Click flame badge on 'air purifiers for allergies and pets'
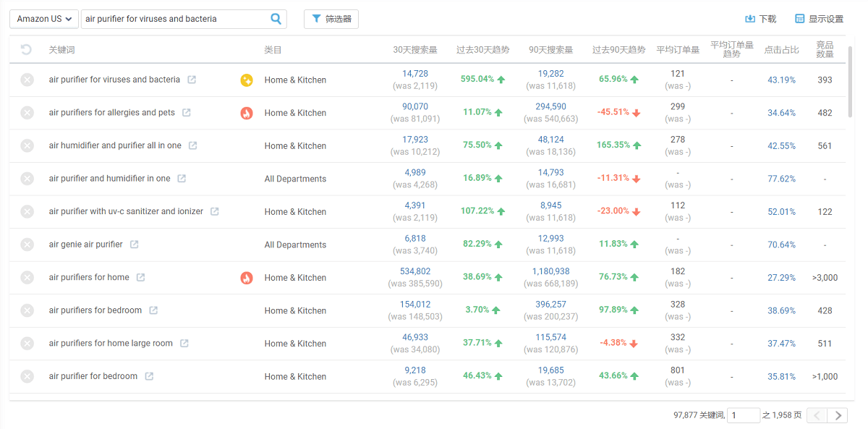This screenshot has height=429, width=868. (x=247, y=113)
